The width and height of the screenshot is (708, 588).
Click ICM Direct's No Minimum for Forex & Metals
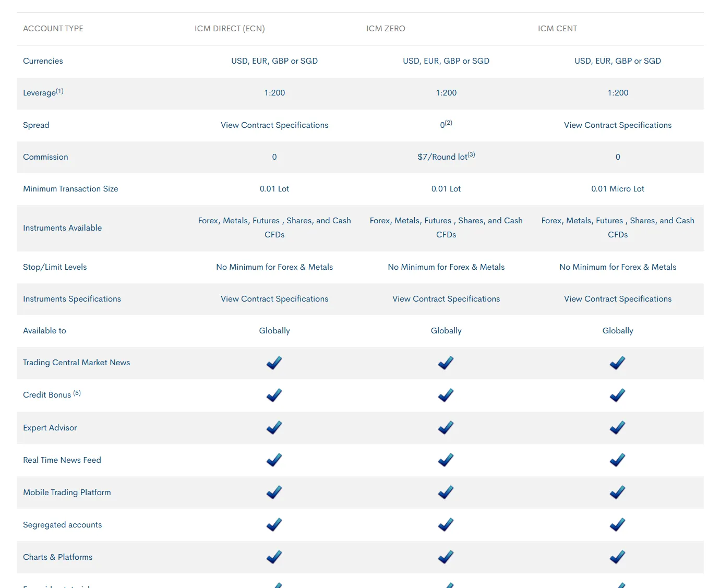[x=274, y=267]
